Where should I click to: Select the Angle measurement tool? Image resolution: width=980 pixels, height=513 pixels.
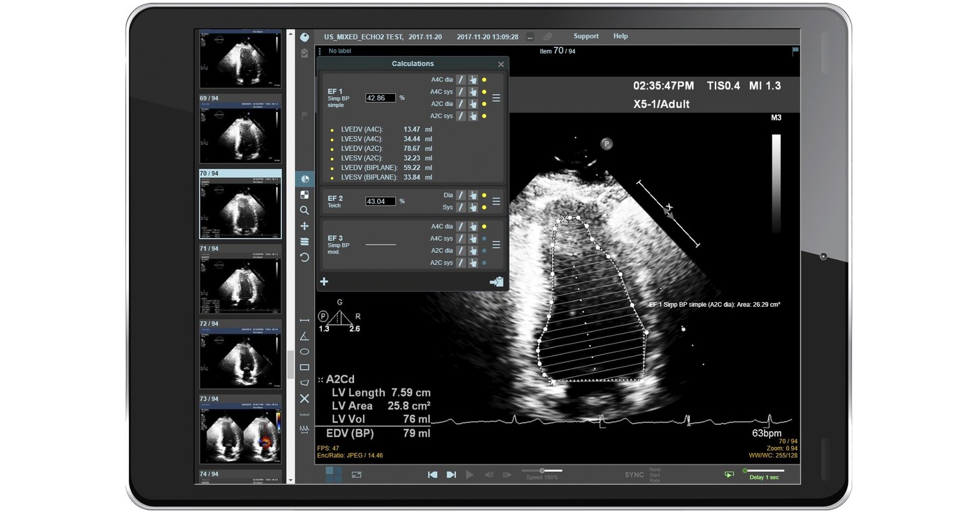tap(305, 336)
